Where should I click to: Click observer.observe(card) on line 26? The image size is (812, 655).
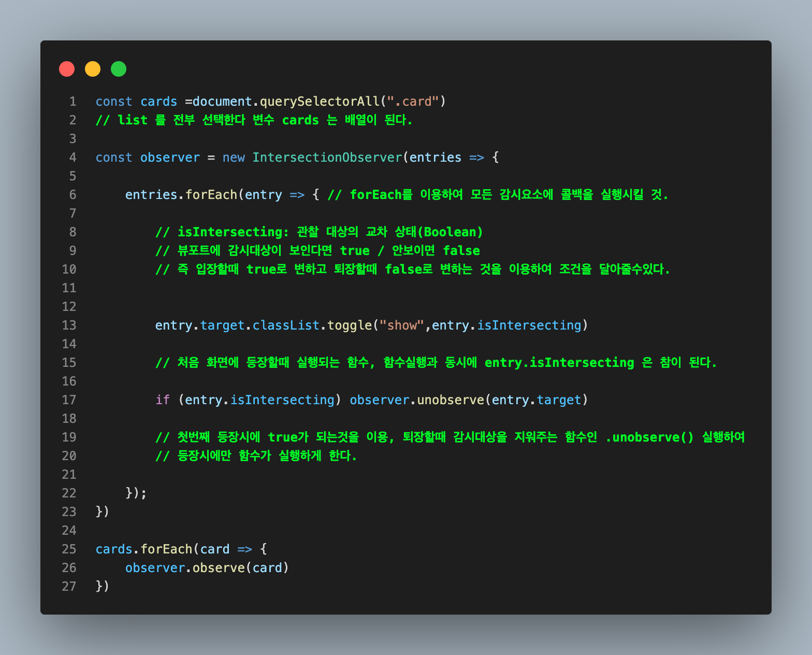pos(207,568)
